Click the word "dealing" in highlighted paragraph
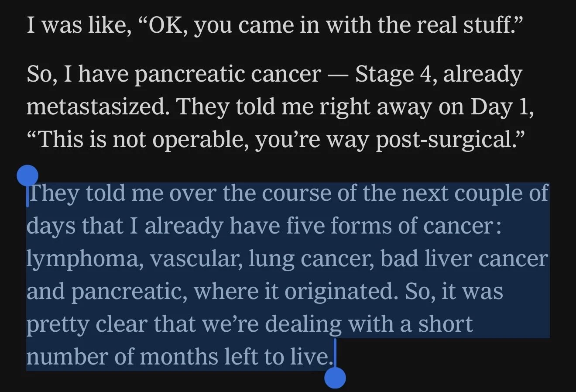 303,325
